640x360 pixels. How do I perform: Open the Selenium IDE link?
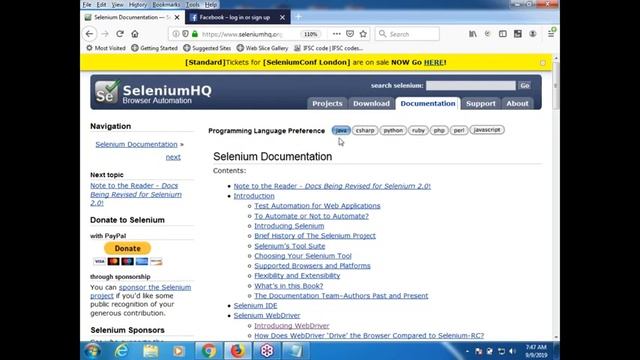[x=256, y=306]
